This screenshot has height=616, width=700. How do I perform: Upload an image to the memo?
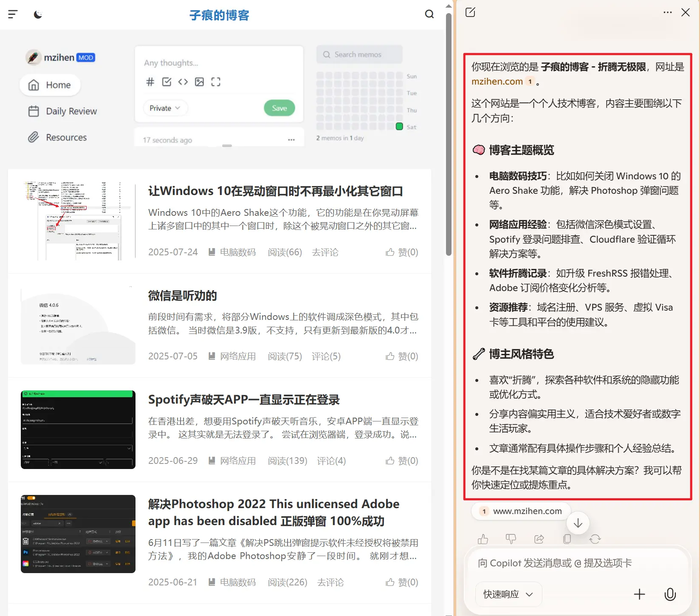(199, 82)
